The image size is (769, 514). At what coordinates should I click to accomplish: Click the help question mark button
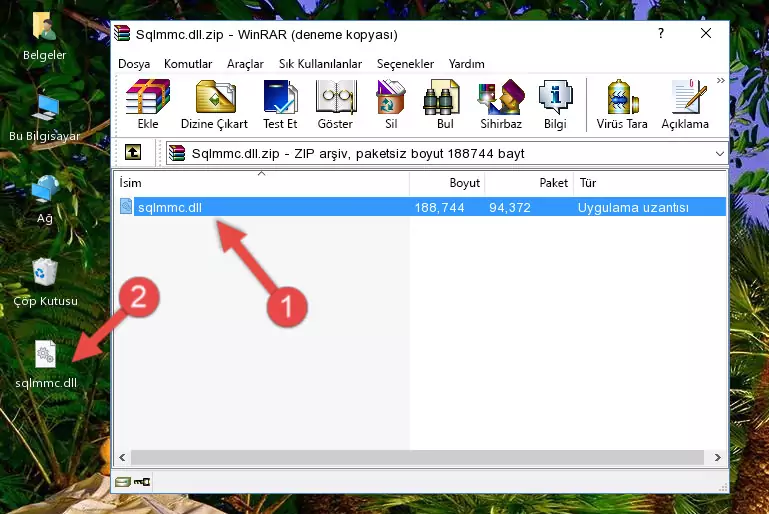pos(661,33)
